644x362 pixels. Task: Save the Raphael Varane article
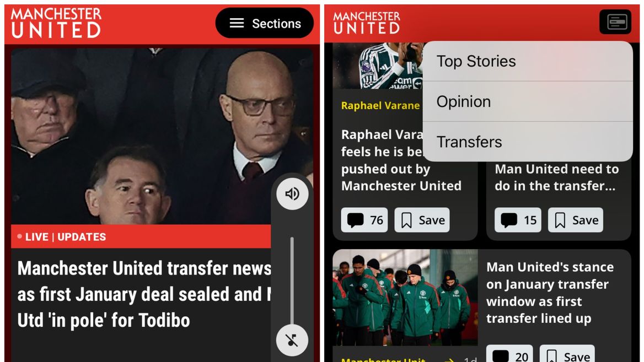(422, 220)
